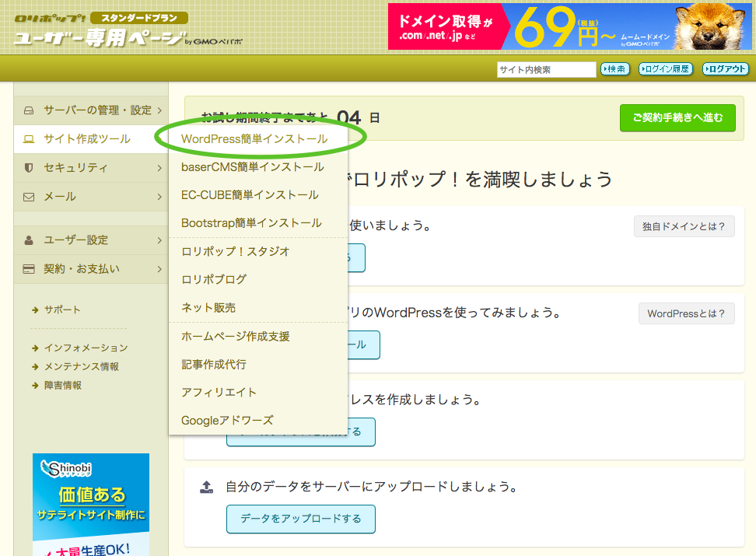Open the セキュリティ sidebar menu

(x=91, y=168)
